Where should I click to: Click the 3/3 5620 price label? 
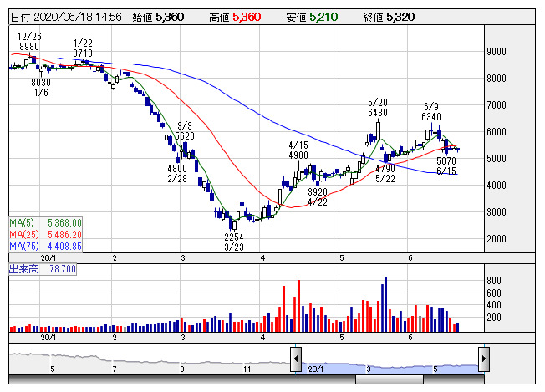click(x=185, y=130)
